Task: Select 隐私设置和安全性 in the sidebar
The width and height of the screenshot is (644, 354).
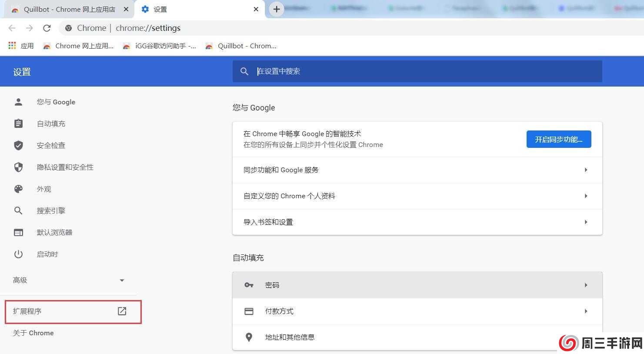Action: tap(65, 167)
